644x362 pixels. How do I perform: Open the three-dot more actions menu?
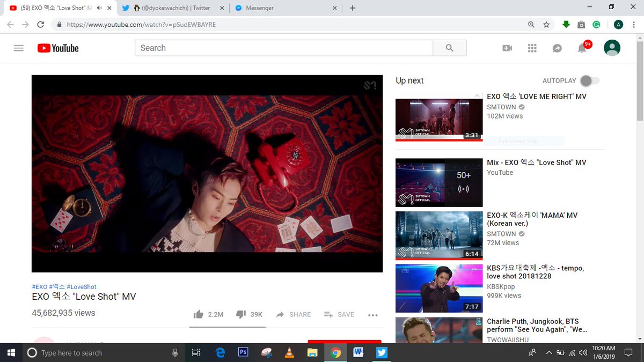(x=373, y=315)
